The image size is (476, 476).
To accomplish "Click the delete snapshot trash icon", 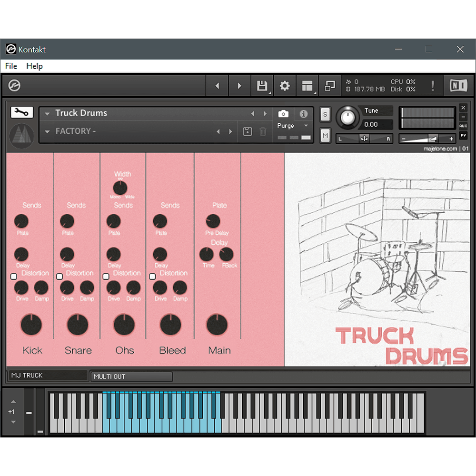I will [263, 131].
